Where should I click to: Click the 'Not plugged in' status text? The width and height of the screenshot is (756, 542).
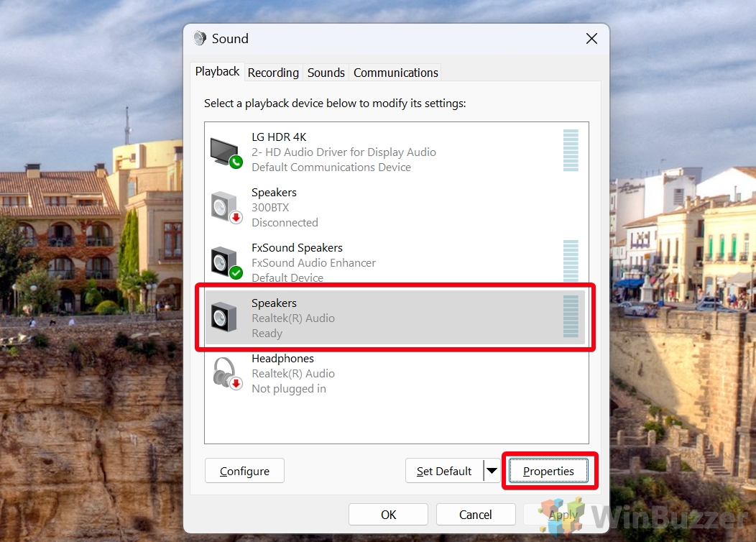pos(289,389)
